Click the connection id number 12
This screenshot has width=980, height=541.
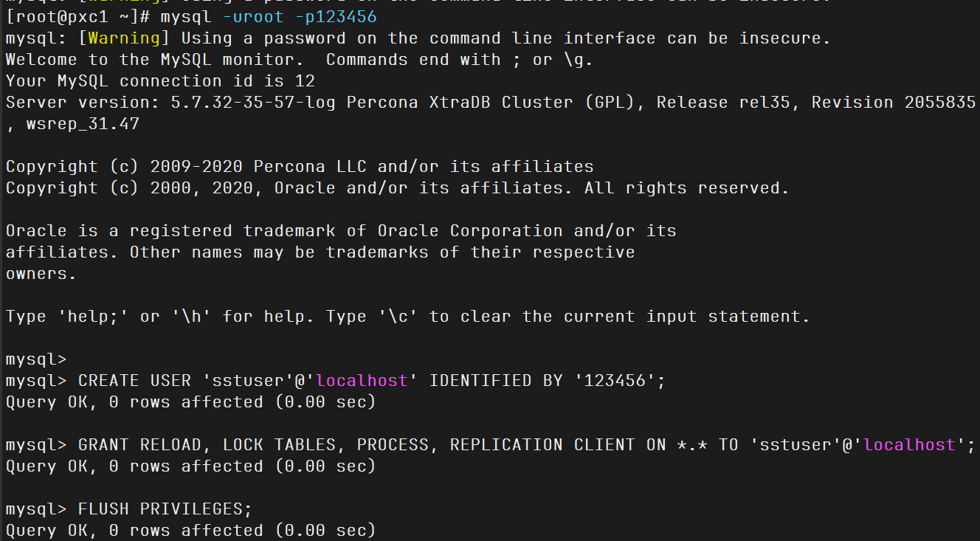point(304,80)
